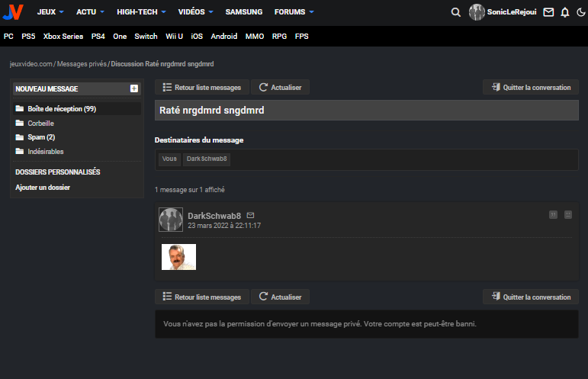588x379 pixels.
Task: Select the Switch platform tab
Action: pyautogui.click(x=146, y=37)
